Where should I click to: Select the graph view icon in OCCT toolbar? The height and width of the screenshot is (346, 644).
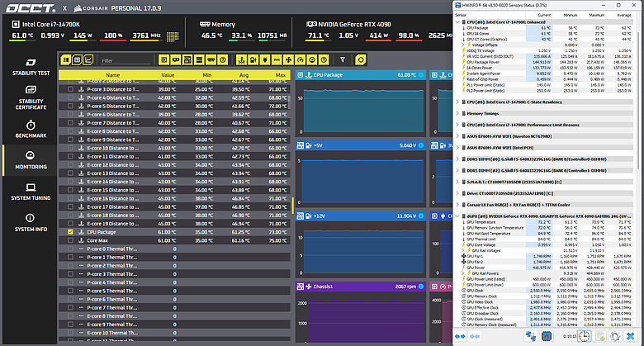click(x=88, y=60)
